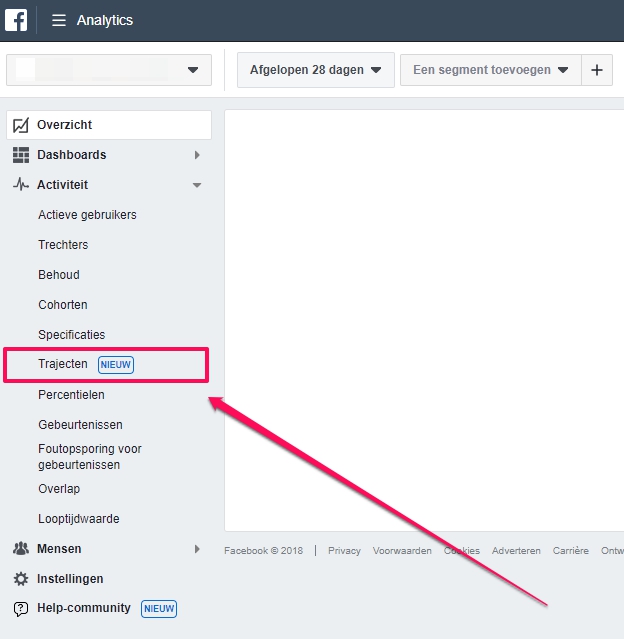Select Trajecten in the sidebar

pyautogui.click(x=63, y=364)
